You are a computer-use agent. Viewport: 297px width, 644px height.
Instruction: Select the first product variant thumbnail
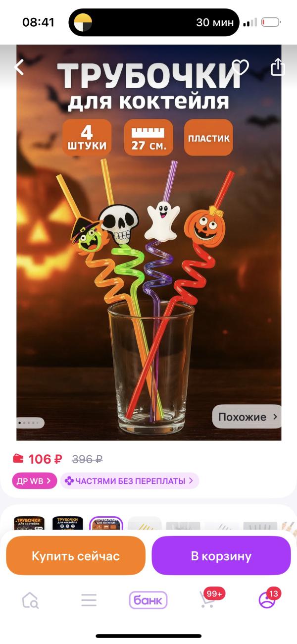point(29,524)
